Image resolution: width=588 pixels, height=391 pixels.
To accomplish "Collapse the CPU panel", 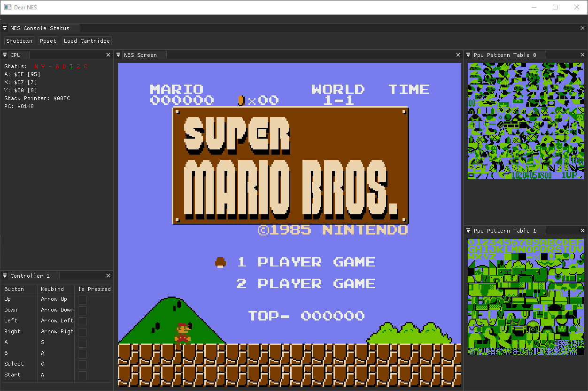I will tap(5, 55).
